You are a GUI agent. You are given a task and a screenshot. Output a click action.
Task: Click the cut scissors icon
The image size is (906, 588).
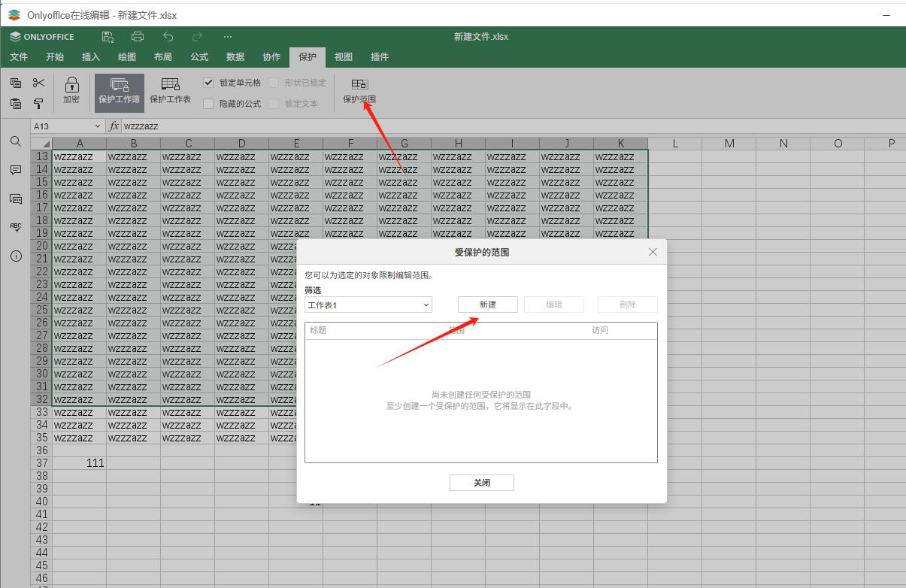(39, 83)
